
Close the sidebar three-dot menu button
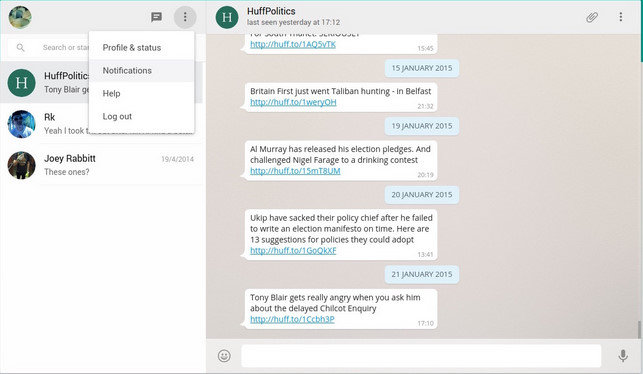coord(185,17)
